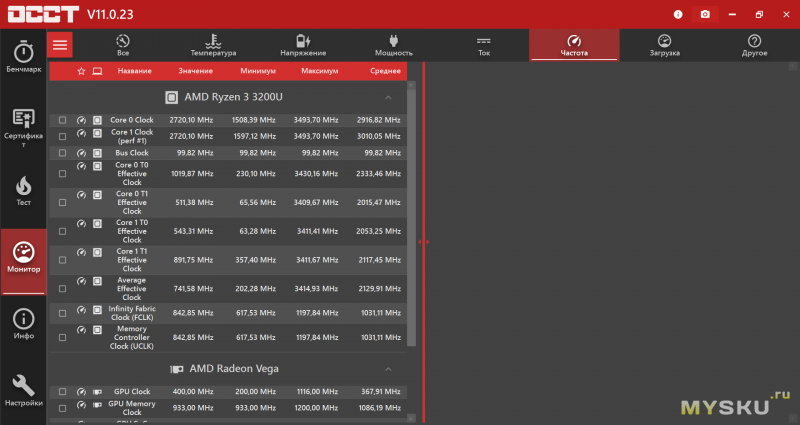The image size is (800, 425).
Task: Switch to the Другое tab
Action: coord(755,45)
